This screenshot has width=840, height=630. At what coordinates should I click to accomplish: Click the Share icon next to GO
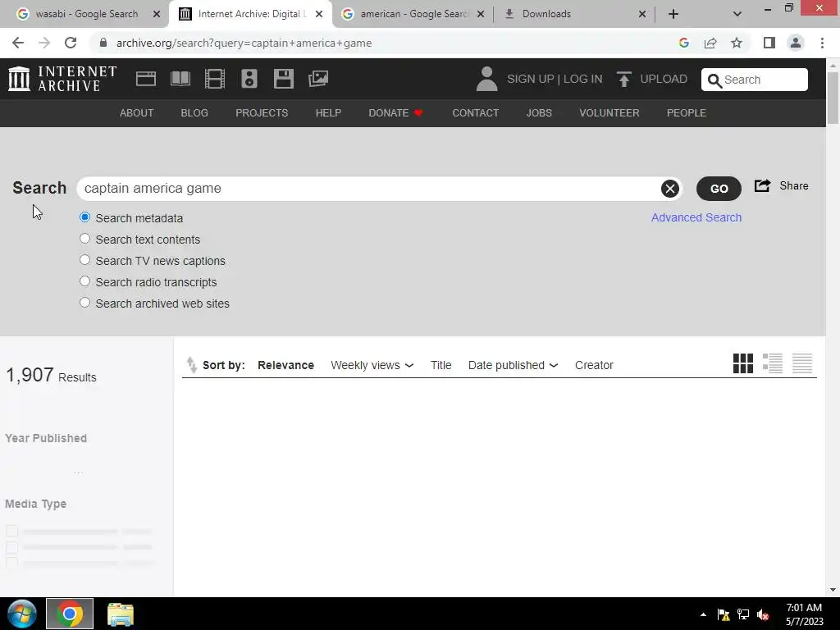(x=762, y=186)
